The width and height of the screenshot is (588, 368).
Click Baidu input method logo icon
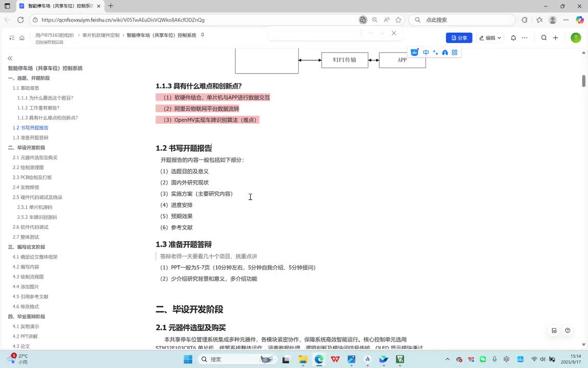(414, 53)
